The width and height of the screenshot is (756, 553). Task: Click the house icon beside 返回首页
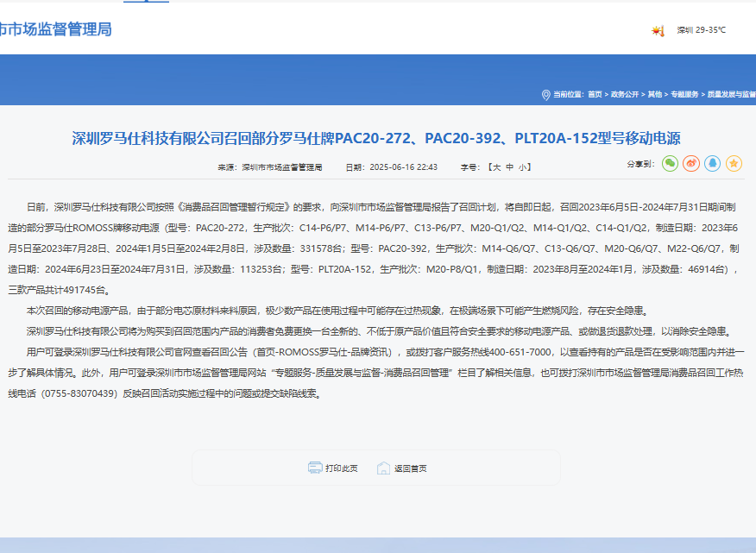click(x=383, y=468)
